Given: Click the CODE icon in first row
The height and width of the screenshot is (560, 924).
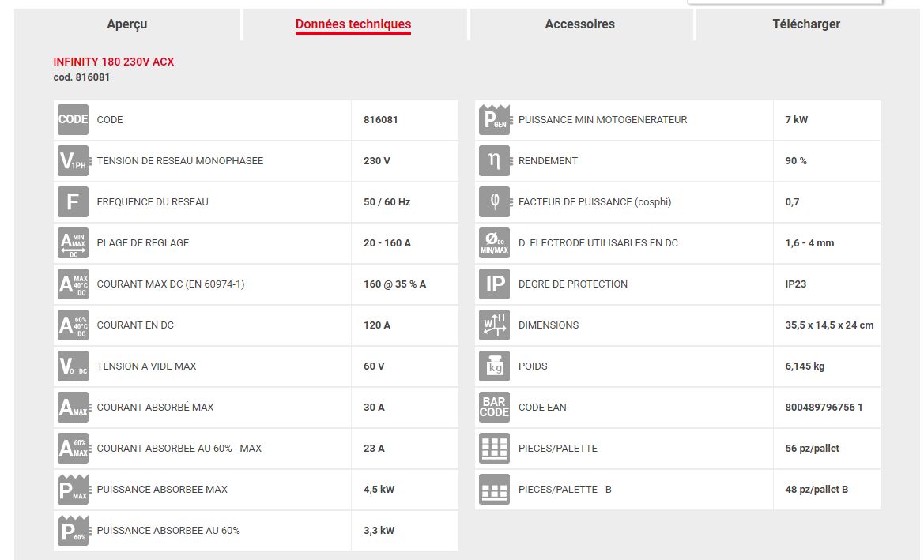Looking at the screenshot, I should tap(73, 120).
